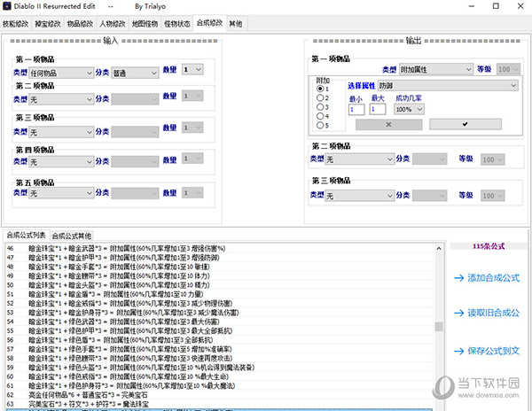
Task: Select formula row 58
Action: click(219, 358)
